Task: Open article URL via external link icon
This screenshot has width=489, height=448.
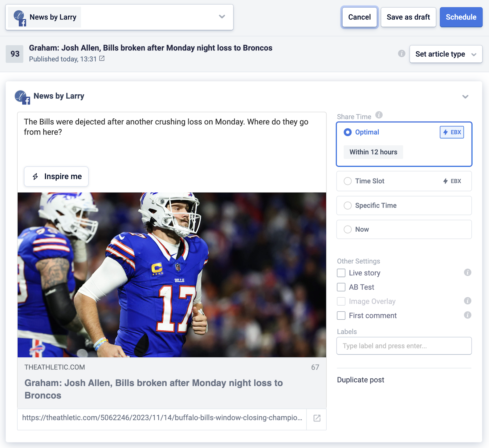Action: click(x=317, y=418)
